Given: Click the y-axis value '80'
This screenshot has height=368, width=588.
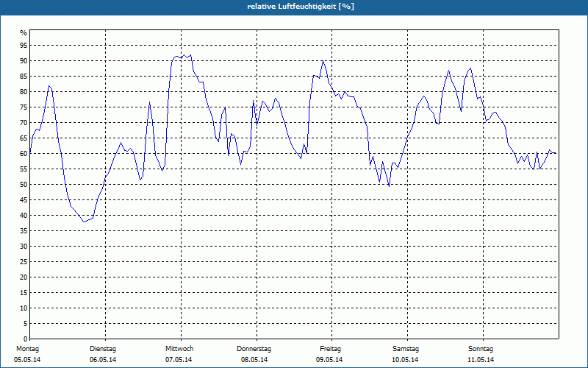Looking at the screenshot, I should pos(24,91).
